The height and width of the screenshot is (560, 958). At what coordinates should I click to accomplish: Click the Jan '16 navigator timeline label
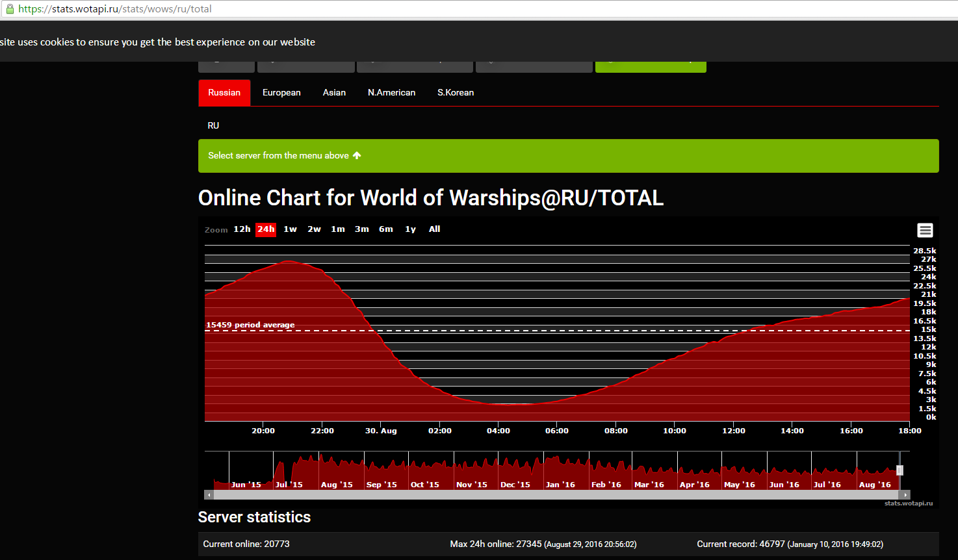tap(560, 485)
